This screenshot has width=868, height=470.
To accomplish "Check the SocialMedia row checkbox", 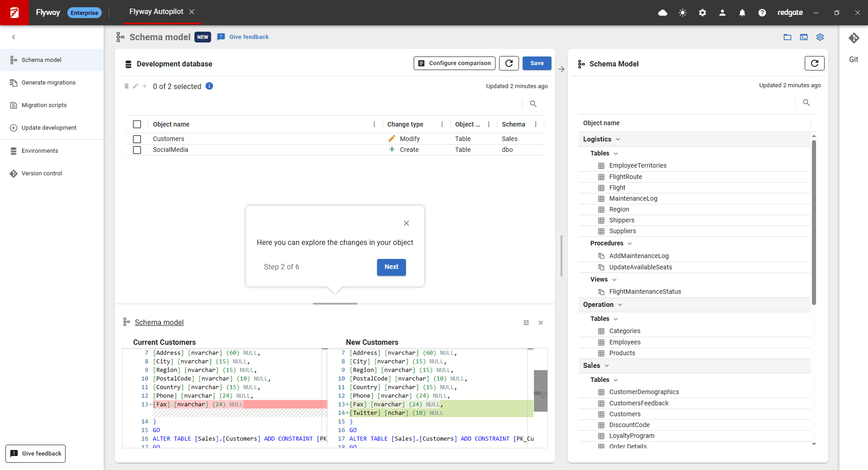I will 137,150.
